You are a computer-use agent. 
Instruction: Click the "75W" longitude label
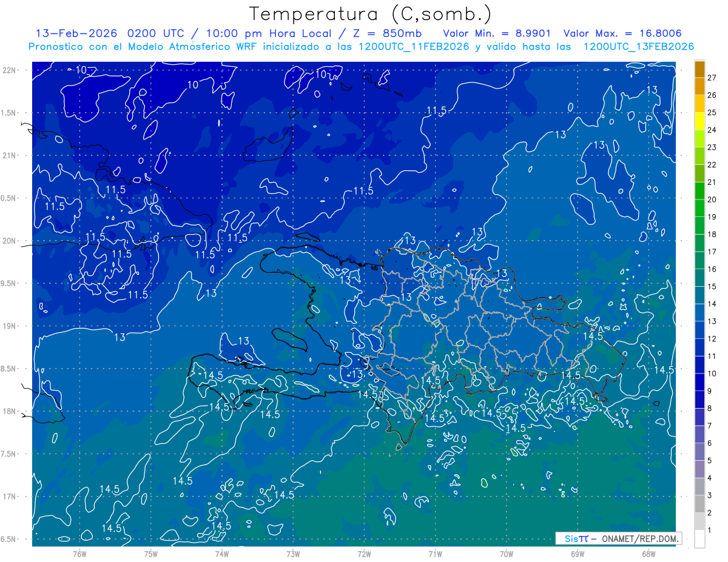click(151, 554)
